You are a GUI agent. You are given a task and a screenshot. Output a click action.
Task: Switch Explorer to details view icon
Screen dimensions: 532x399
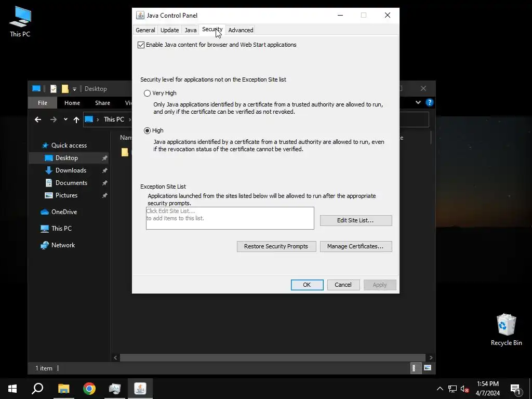click(415, 368)
